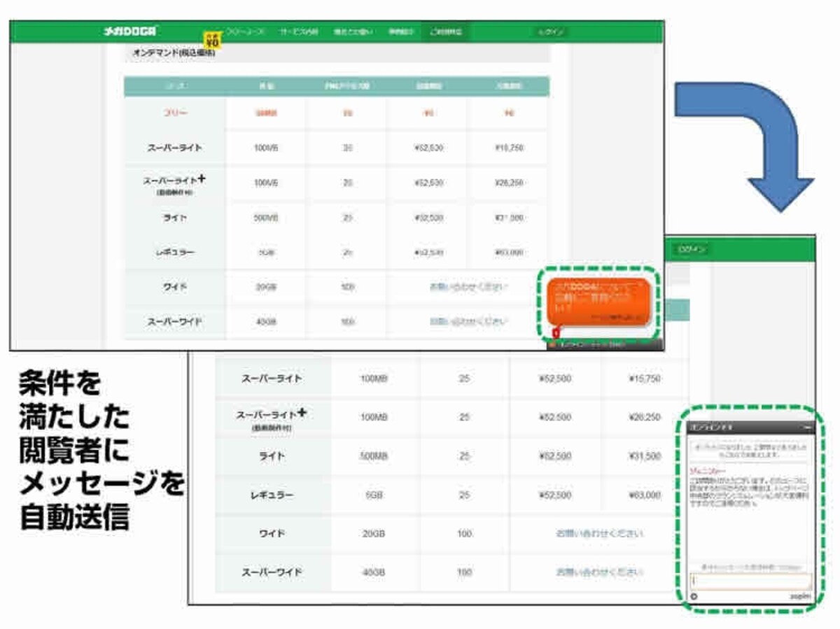This screenshot has height=629, width=840.
Task: Click the ライト plan name in the upper window
Action: coord(175,218)
